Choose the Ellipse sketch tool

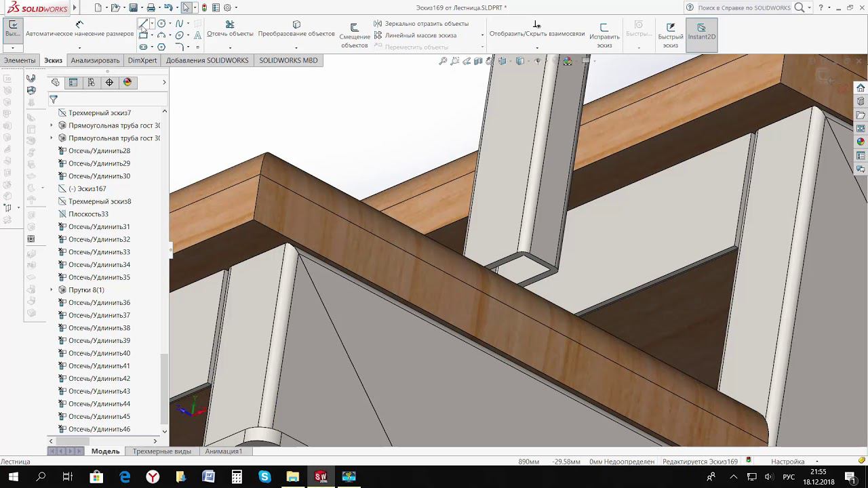click(179, 35)
